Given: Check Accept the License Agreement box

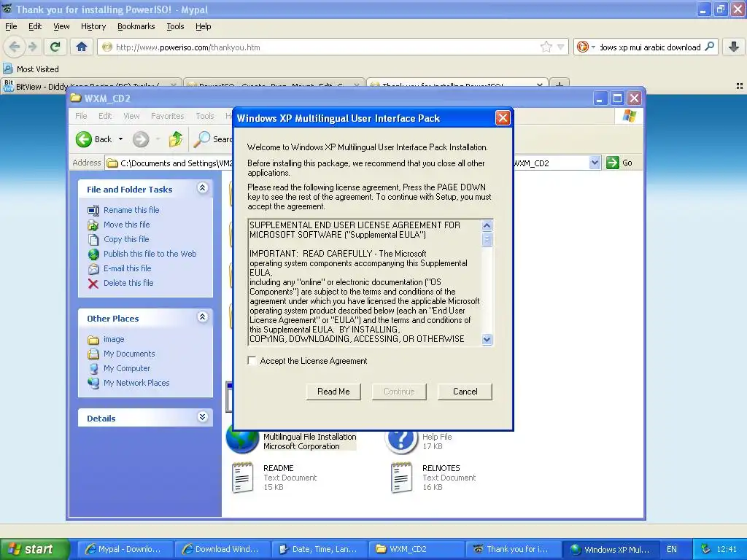Looking at the screenshot, I should point(252,360).
